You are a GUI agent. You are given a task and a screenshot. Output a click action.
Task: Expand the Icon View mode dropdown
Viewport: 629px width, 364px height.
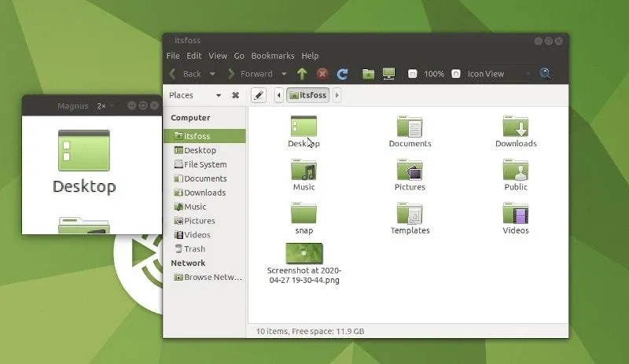pos(527,74)
